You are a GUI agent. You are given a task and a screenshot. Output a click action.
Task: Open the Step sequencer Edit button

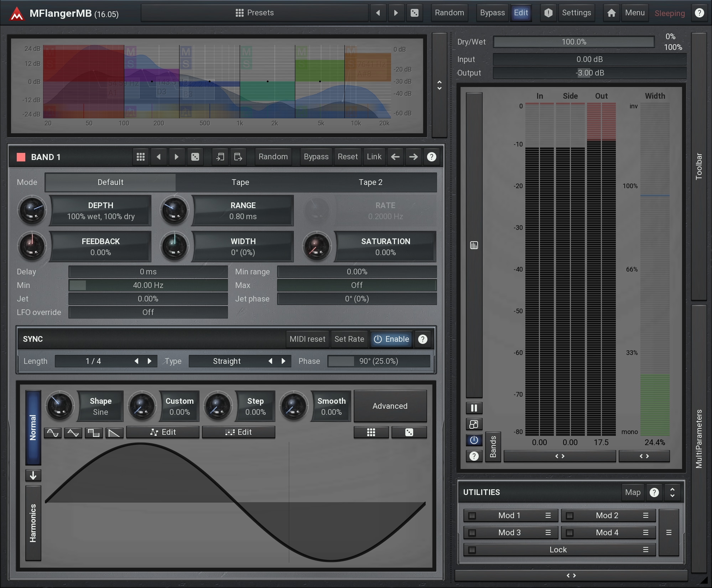[239, 432]
